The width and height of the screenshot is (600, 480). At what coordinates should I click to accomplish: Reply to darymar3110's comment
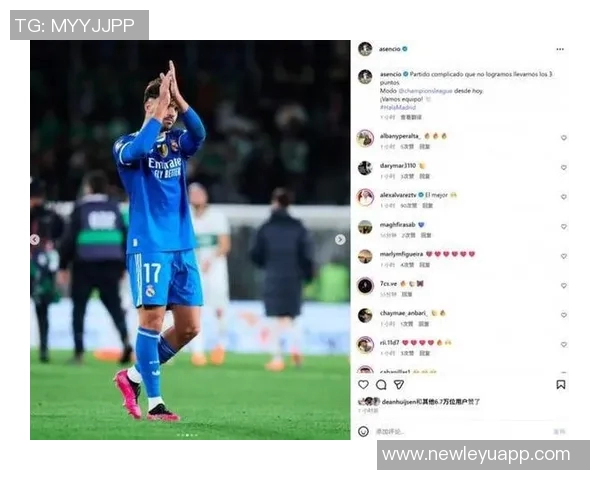click(x=425, y=176)
